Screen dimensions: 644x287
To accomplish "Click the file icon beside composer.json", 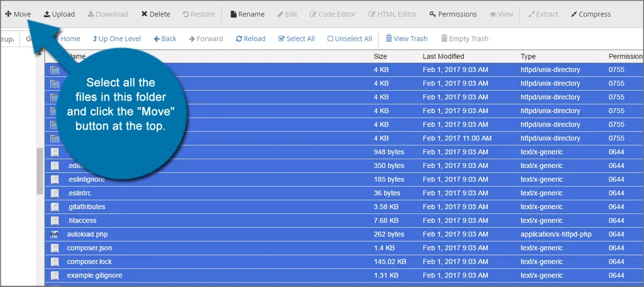I will coord(55,248).
